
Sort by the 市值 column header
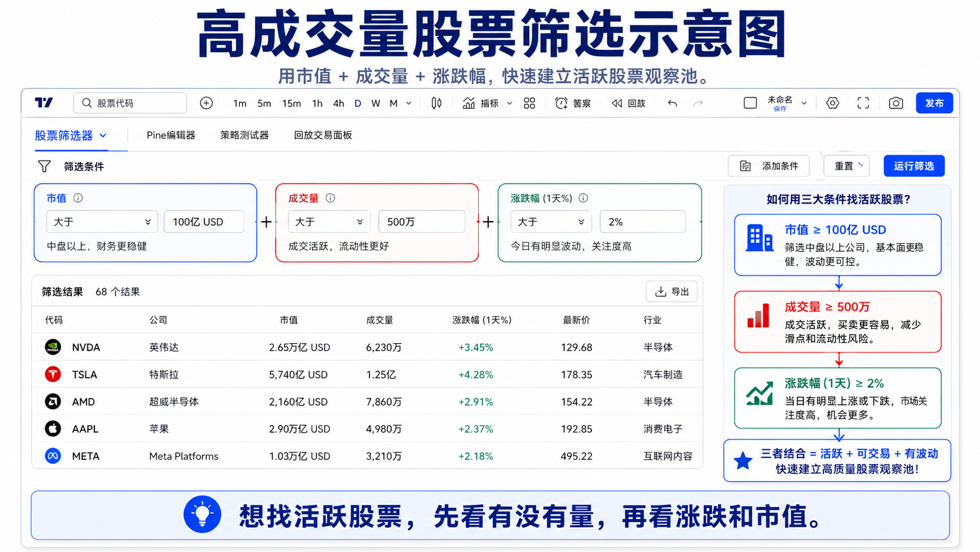289,320
